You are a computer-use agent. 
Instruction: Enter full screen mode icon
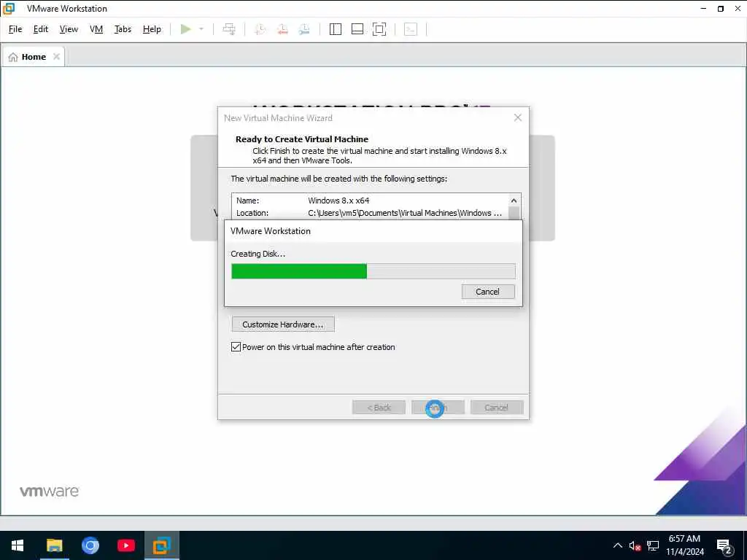click(379, 29)
